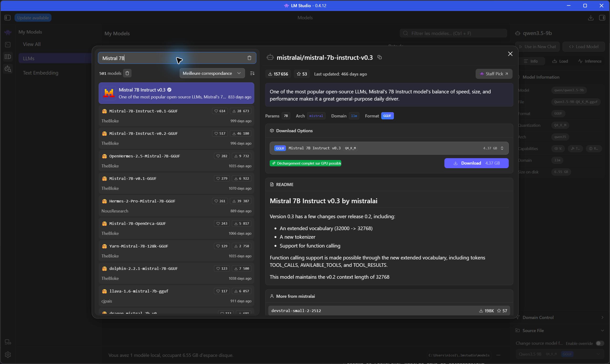Click downloads badge 46 180 on Mistral-7B-Instruct-v0.2-GGUF

[x=241, y=133]
